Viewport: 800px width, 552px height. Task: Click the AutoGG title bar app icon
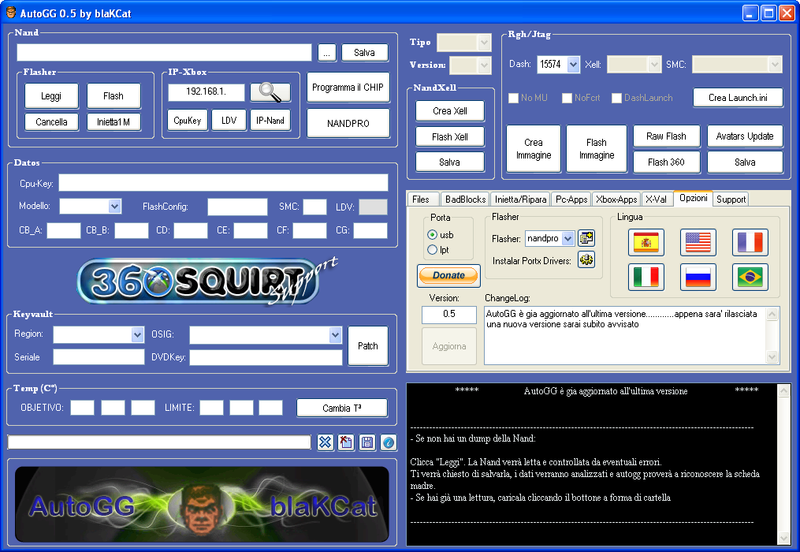point(11,13)
